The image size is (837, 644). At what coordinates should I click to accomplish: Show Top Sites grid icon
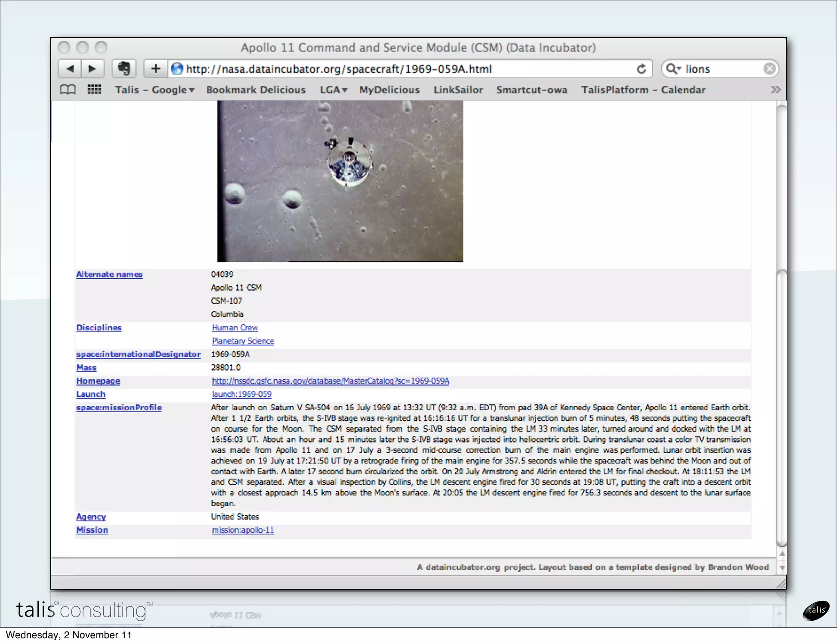coord(94,89)
